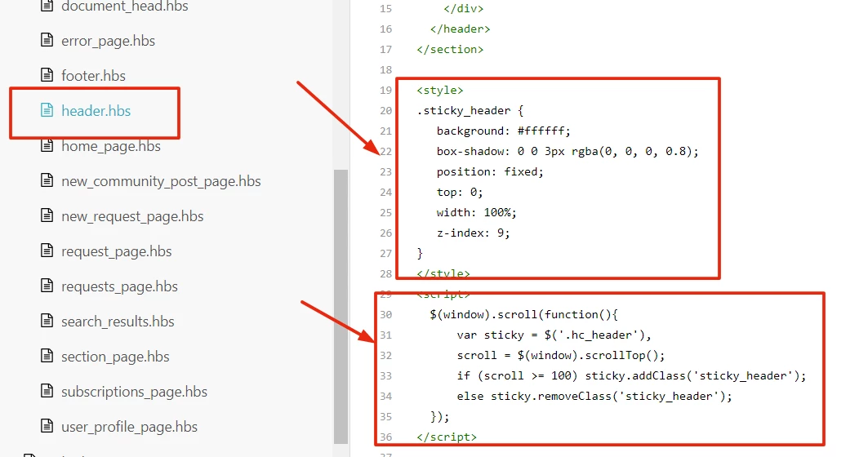The image size is (868, 457).
Task: Click the box-shadow declaration line
Action: click(x=568, y=152)
